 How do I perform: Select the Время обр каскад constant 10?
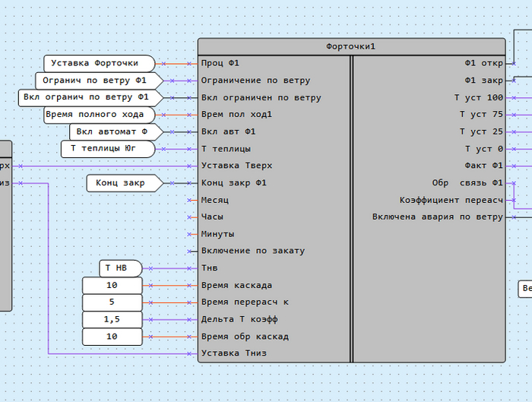(112, 337)
